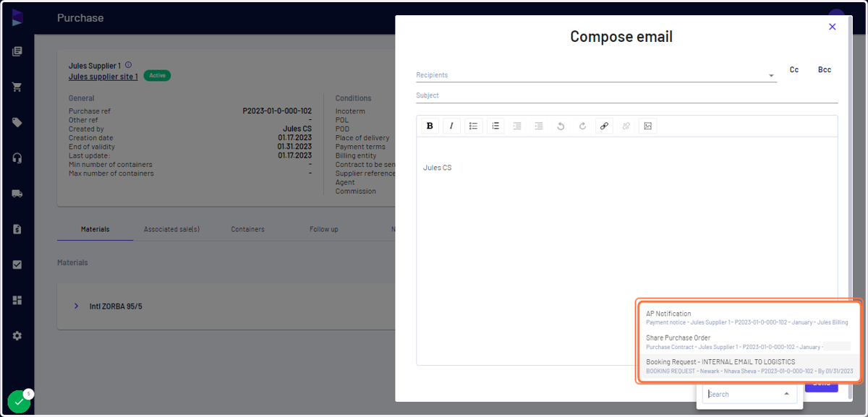Open the shopping cart purchases icon
Viewport: 868px width, 417px height.
(x=17, y=87)
